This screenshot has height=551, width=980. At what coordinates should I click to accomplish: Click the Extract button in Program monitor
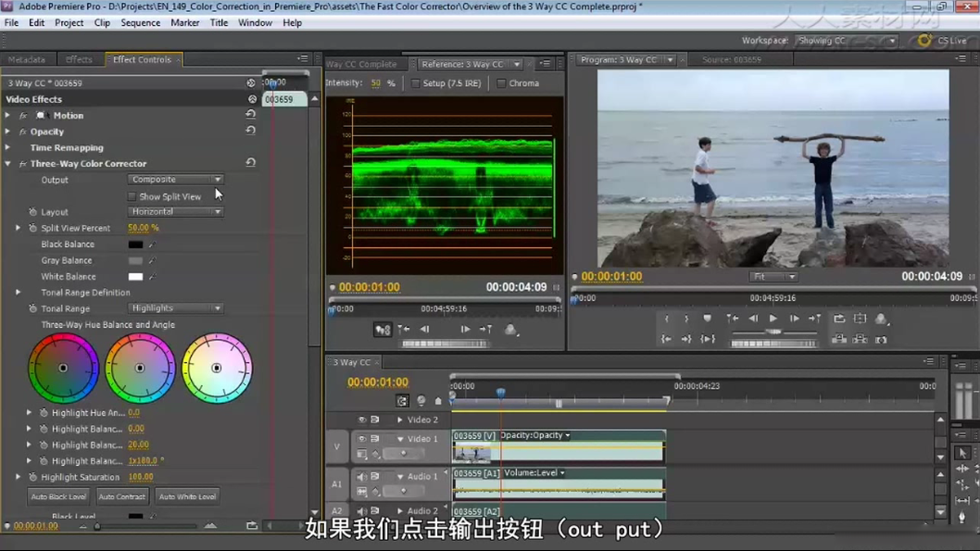[860, 339]
